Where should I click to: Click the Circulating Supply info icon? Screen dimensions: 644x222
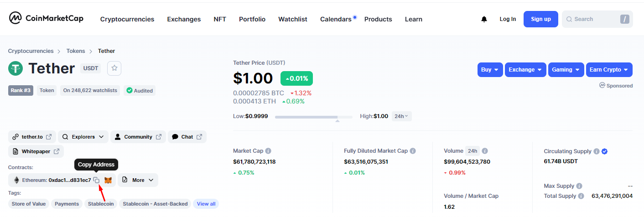[596, 151]
